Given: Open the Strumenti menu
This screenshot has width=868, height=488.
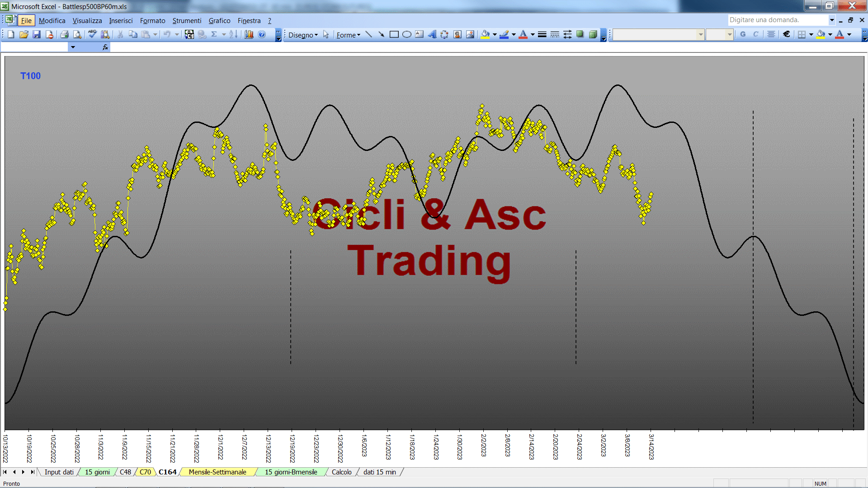Looking at the screenshot, I should coord(187,21).
